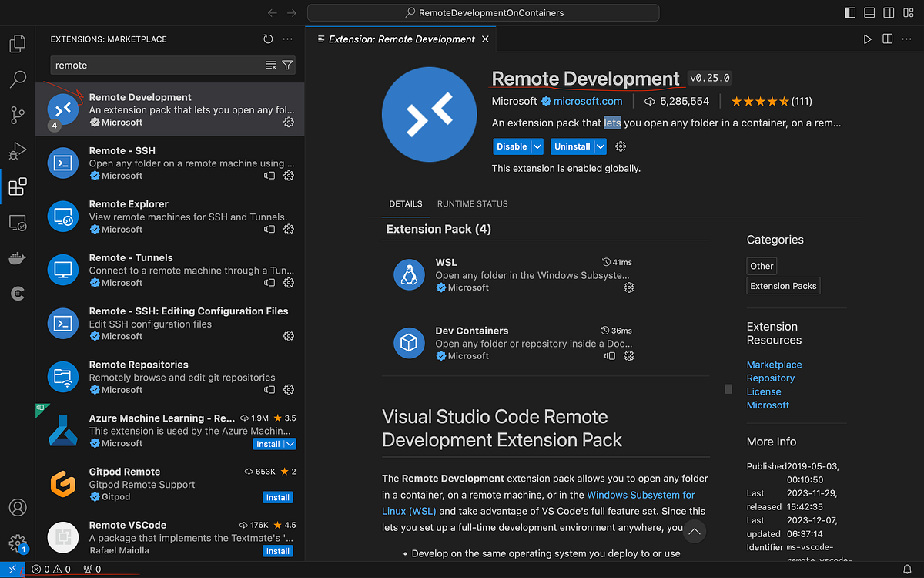
Task: Toggle the primary sidebar layout button
Action: pos(850,13)
